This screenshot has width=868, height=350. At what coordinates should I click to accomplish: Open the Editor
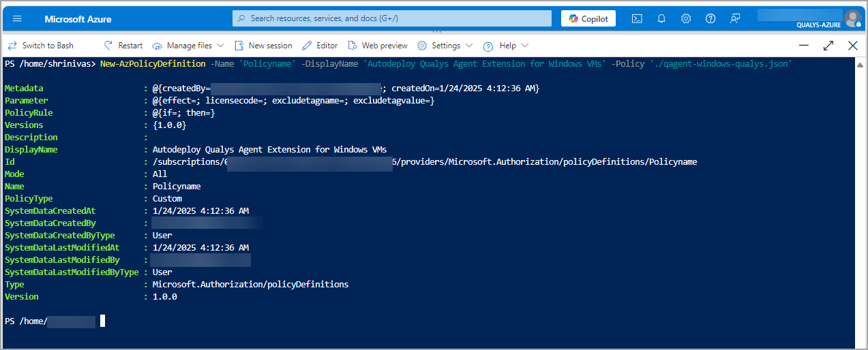pos(320,46)
